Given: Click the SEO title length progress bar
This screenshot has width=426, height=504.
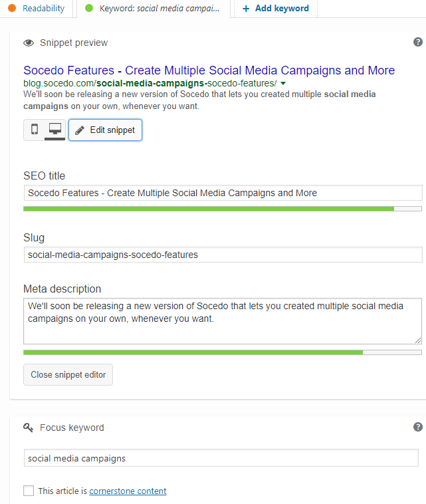Looking at the screenshot, I should click(x=223, y=209).
